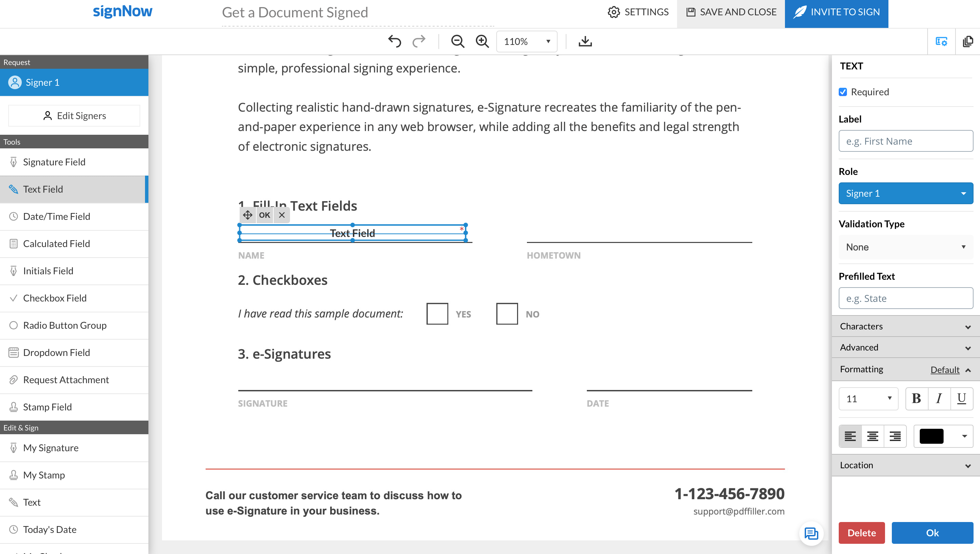Open the 110% zoom level dropdown
Viewport: 980px width, 554px height.
526,41
